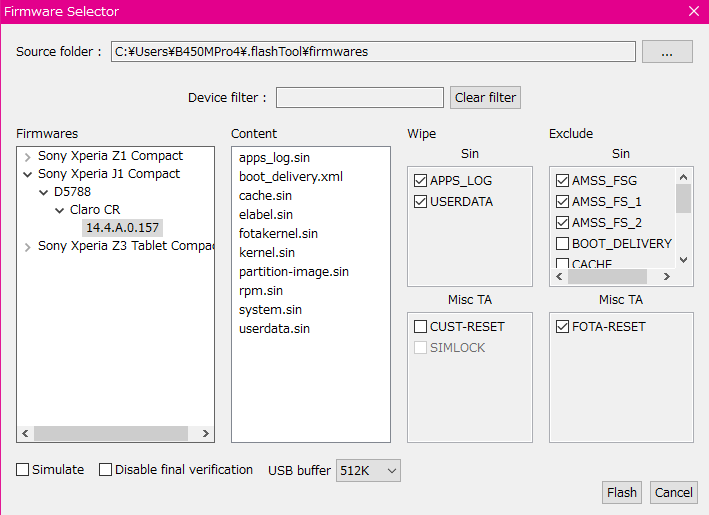Expand Sony Xperia Z1 Compact node
The width and height of the screenshot is (709, 515).
[28, 157]
